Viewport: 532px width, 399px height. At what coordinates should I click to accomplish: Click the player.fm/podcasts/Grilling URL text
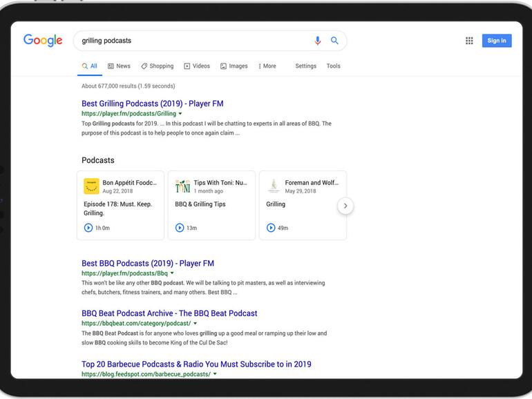click(x=129, y=114)
